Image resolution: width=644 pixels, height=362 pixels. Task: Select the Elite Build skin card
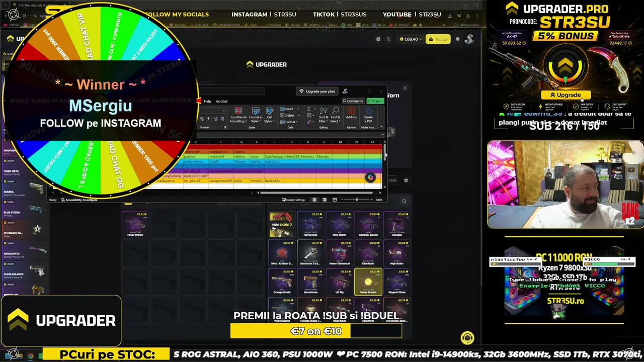click(368, 253)
